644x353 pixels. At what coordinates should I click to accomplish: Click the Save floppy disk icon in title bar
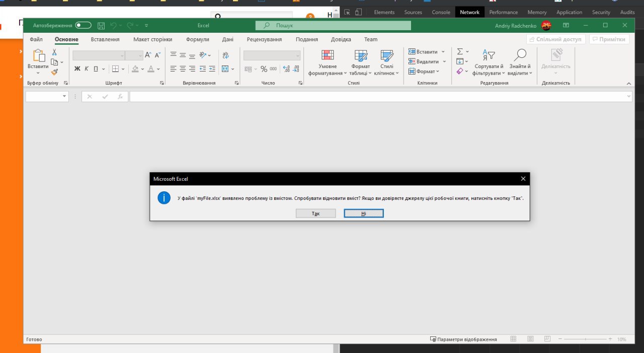pos(101,25)
